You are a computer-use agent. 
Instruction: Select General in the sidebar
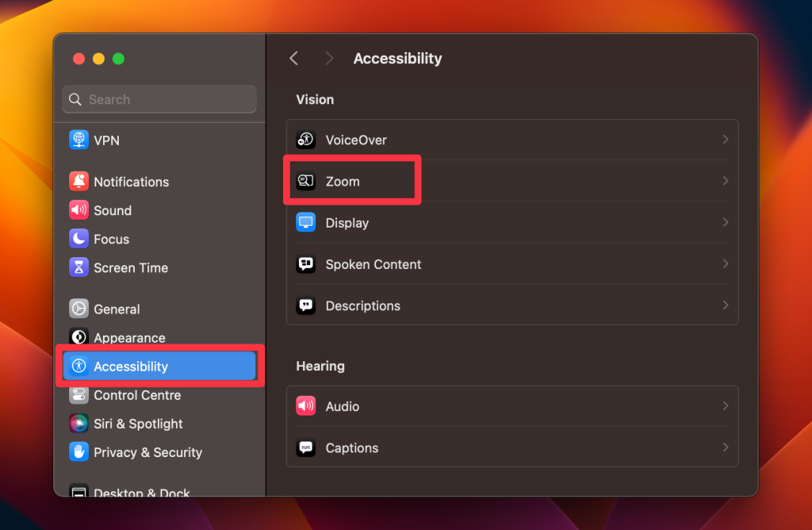117,309
